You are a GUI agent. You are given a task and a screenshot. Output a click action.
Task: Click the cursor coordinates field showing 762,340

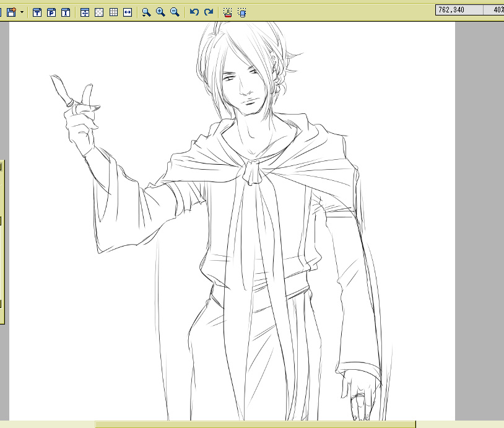coord(459,10)
